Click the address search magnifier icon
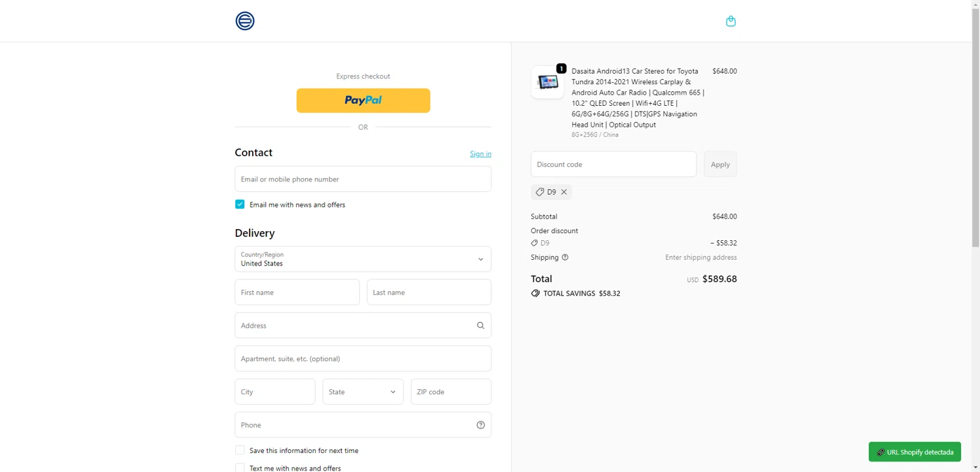980x472 pixels. pyautogui.click(x=481, y=325)
